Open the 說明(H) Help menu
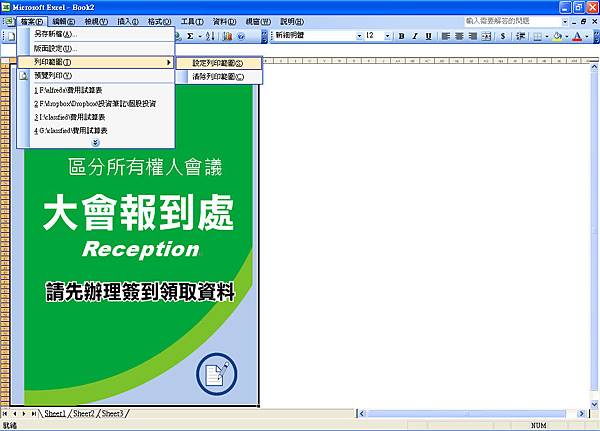The height and width of the screenshot is (431, 600). click(x=292, y=22)
